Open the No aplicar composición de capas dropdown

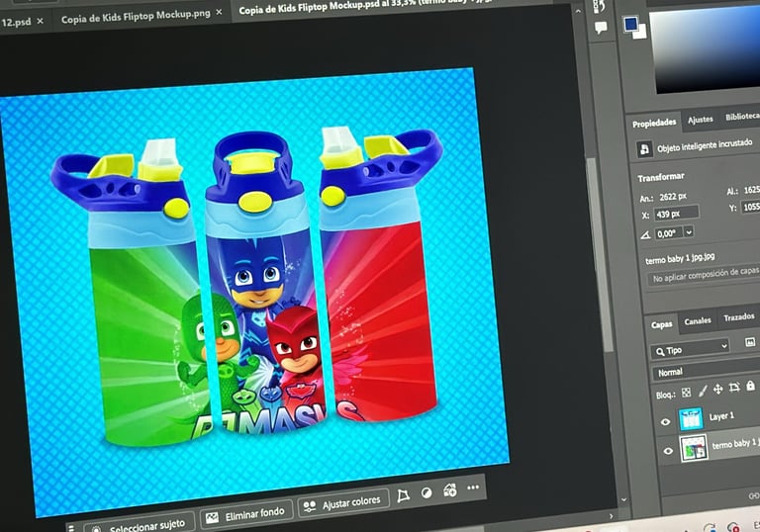click(x=705, y=275)
